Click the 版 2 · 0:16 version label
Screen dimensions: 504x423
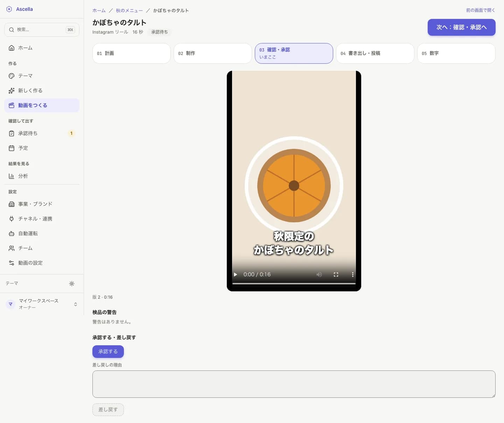(x=103, y=297)
